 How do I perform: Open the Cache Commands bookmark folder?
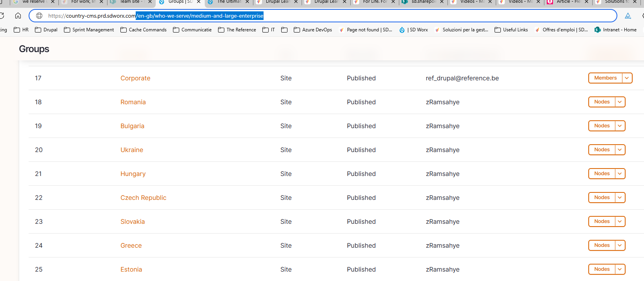pyautogui.click(x=144, y=30)
